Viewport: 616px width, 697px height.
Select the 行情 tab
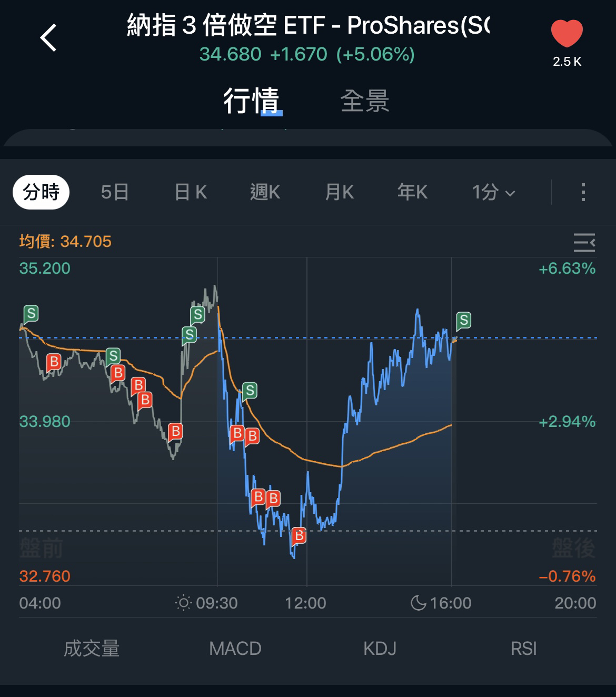click(252, 100)
